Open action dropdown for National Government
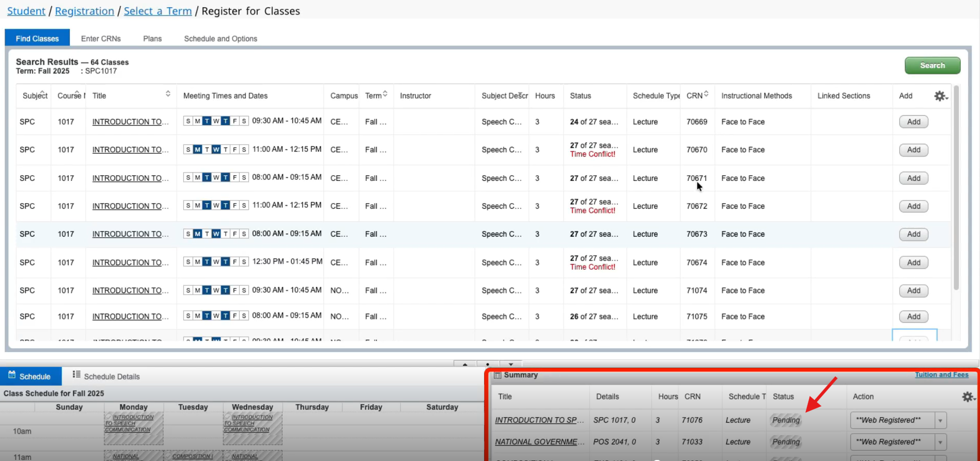The height and width of the screenshot is (461, 980). 940,442
